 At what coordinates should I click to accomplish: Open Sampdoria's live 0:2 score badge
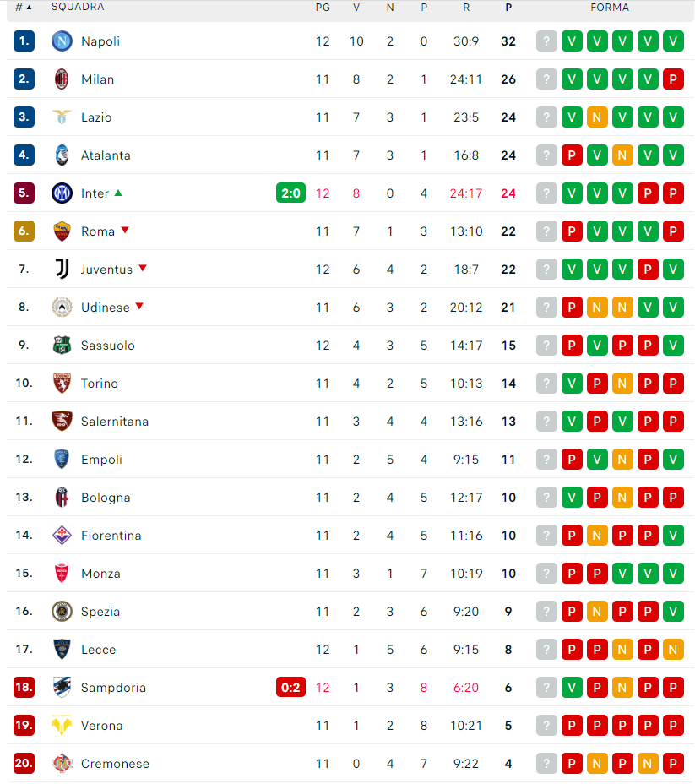(290, 687)
